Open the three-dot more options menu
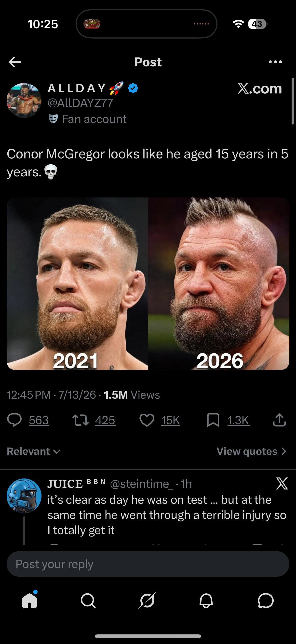The image size is (296, 644). (275, 62)
